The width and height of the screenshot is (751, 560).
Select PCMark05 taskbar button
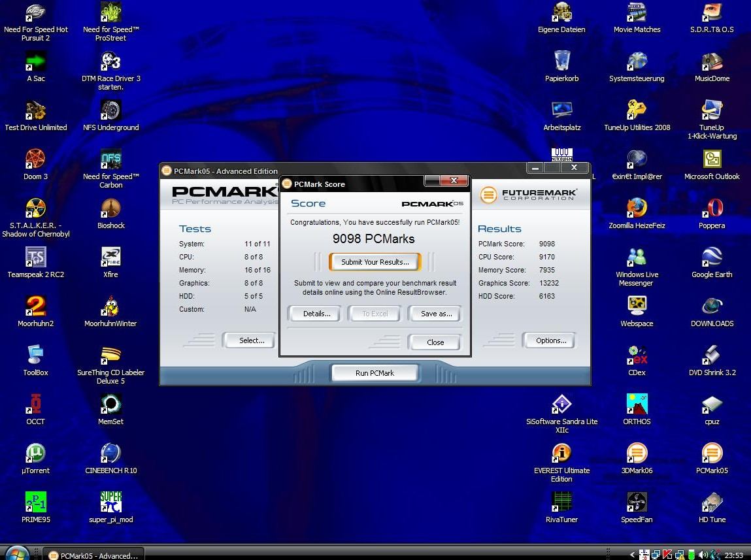pos(94,555)
